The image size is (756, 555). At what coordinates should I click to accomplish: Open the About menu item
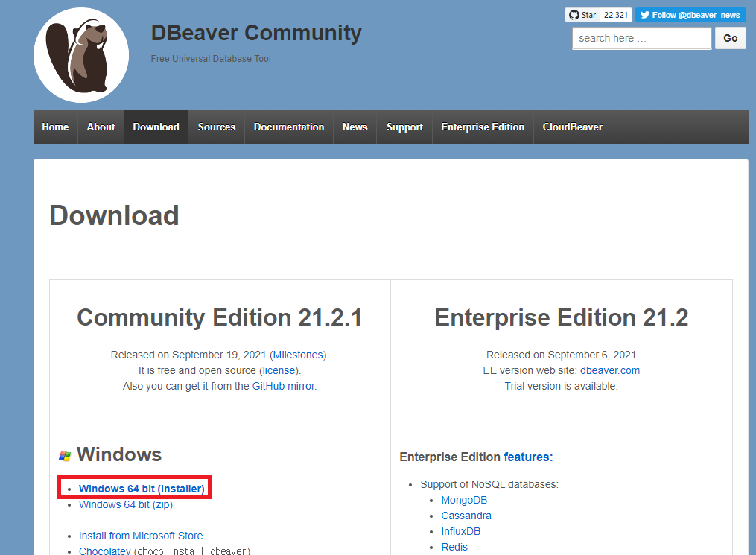coord(101,127)
